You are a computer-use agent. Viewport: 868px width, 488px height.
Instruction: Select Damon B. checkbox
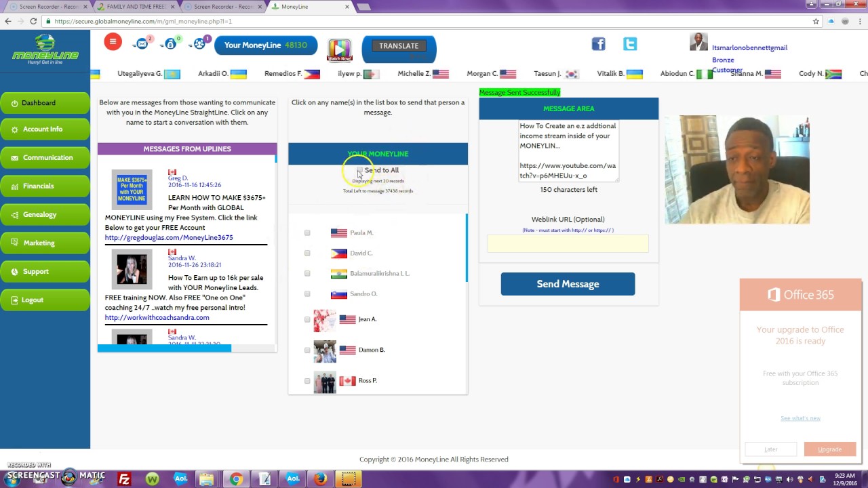(307, 350)
